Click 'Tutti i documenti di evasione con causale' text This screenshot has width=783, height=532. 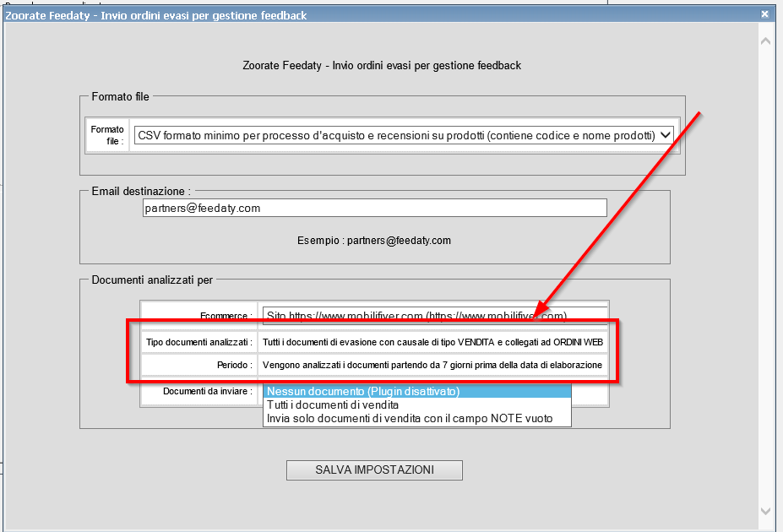click(x=433, y=342)
